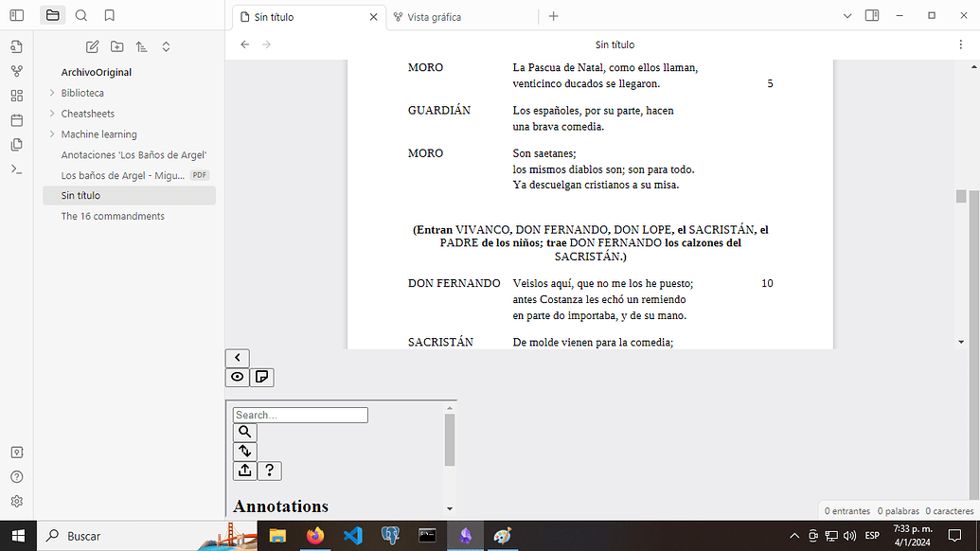This screenshot has width=980, height=551.
Task: Open the three-dot menu in the note toolbar
Action: coord(961,44)
